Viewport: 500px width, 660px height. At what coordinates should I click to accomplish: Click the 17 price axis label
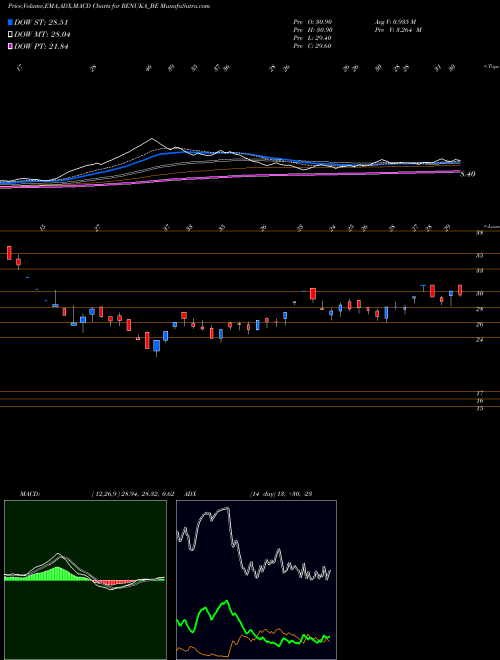click(479, 394)
